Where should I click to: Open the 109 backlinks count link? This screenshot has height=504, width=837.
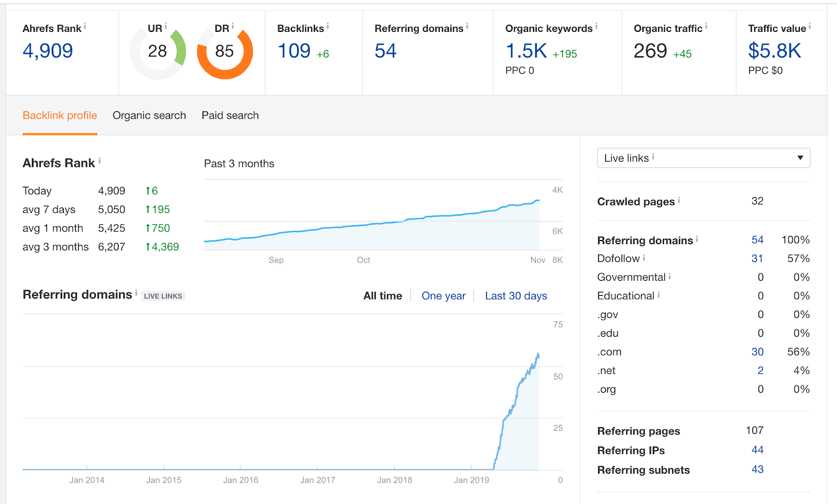pos(294,51)
